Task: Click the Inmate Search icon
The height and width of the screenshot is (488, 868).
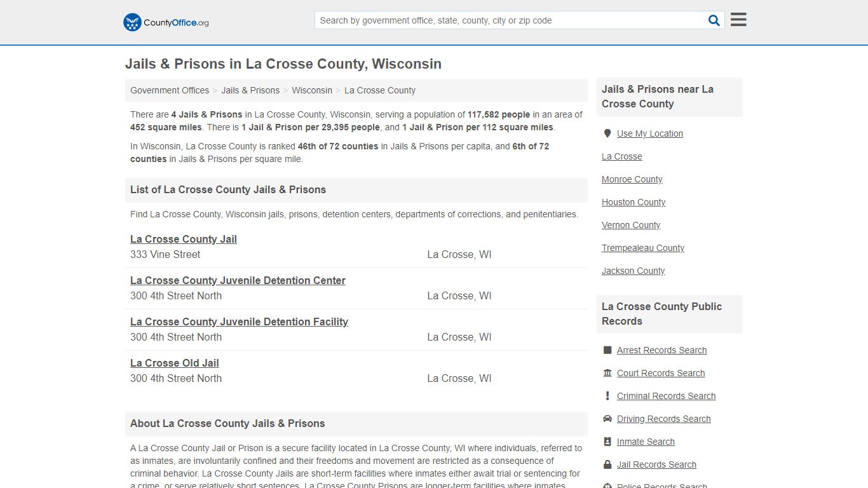Action: coord(607,442)
